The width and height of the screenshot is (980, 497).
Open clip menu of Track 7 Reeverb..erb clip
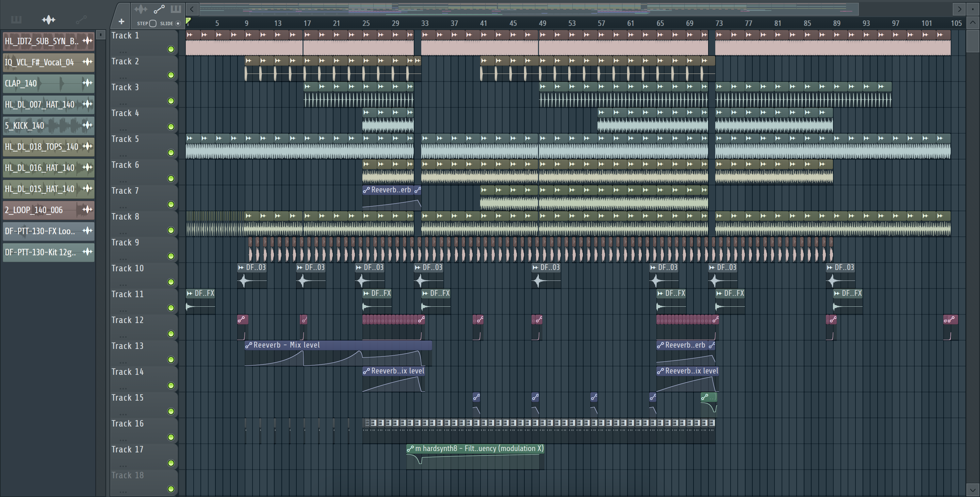(x=366, y=190)
